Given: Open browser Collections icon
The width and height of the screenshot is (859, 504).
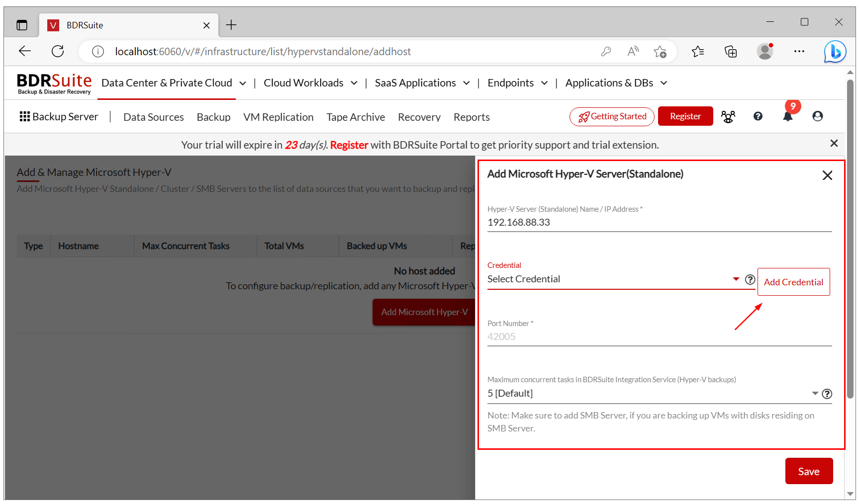Looking at the screenshot, I should pyautogui.click(x=731, y=52).
